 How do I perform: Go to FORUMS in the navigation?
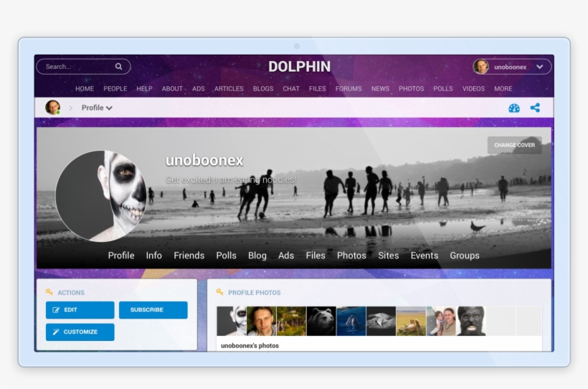pyautogui.click(x=348, y=88)
